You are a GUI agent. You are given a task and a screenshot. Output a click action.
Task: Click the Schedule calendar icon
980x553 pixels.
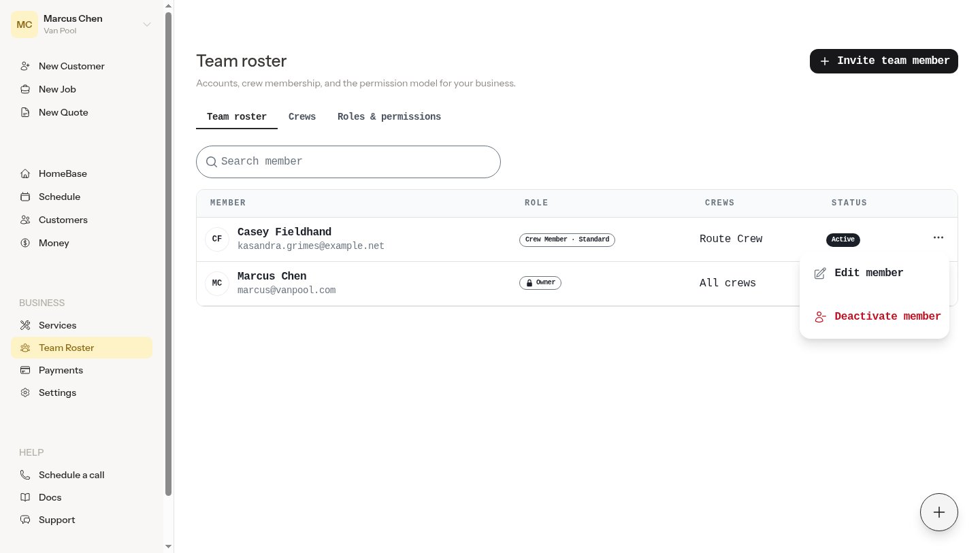[x=25, y=197]
